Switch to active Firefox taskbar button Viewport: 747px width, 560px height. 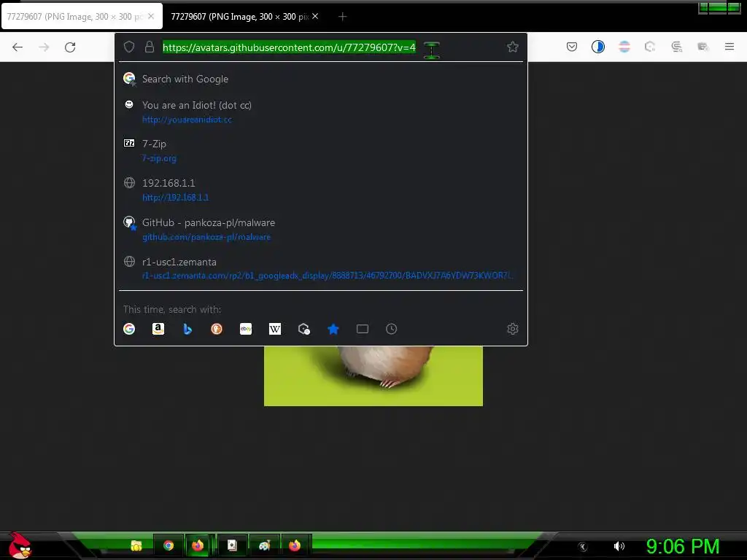pos(198,545)
